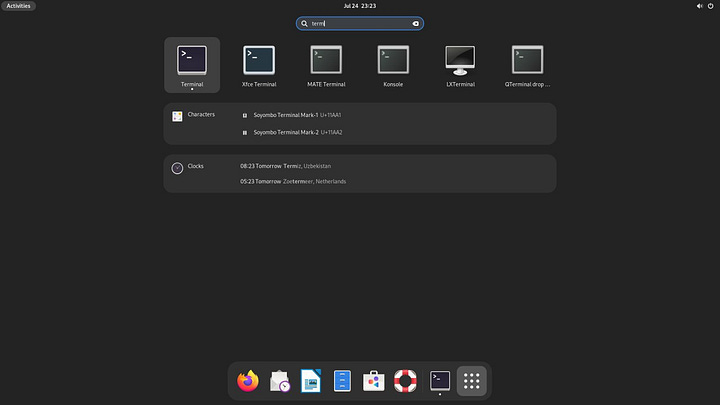This screenshot has width=720, height=405.
Task: Open the Clocks app search provider
Action: [188, 167]
